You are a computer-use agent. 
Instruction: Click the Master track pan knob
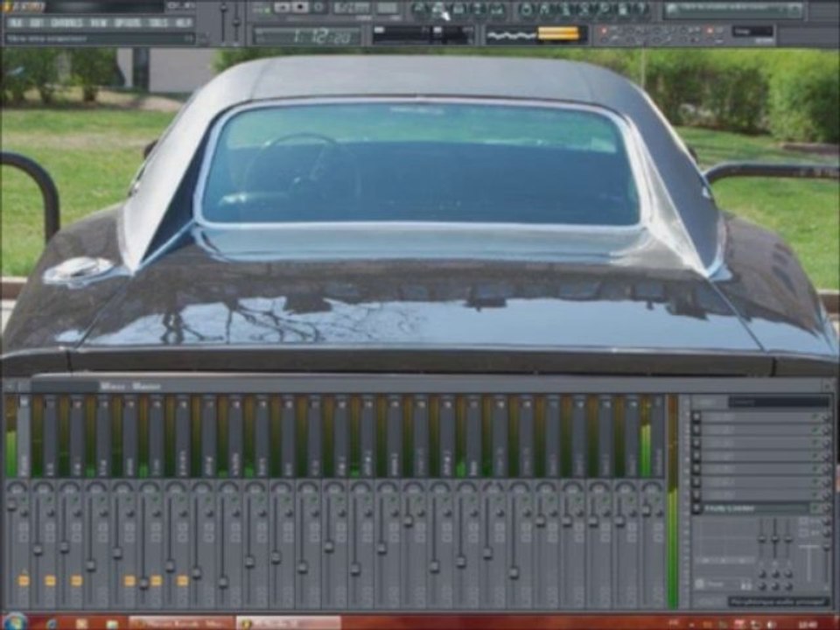pyautogui.click(x=17, y=488)
